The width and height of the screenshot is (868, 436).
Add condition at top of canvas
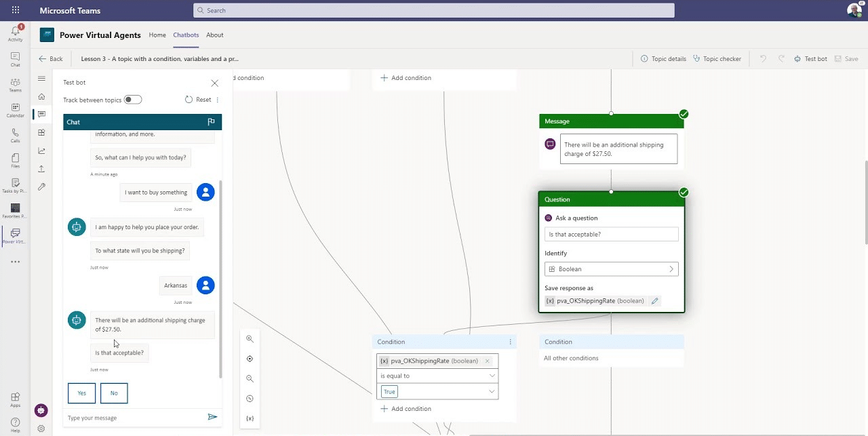tap(406, 78)
